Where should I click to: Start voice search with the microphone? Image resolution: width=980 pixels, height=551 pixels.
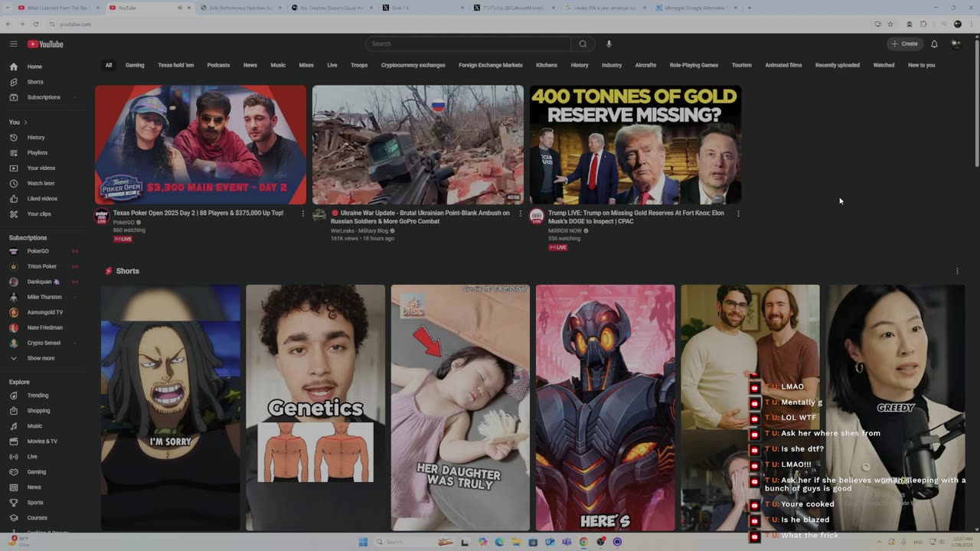609,44
